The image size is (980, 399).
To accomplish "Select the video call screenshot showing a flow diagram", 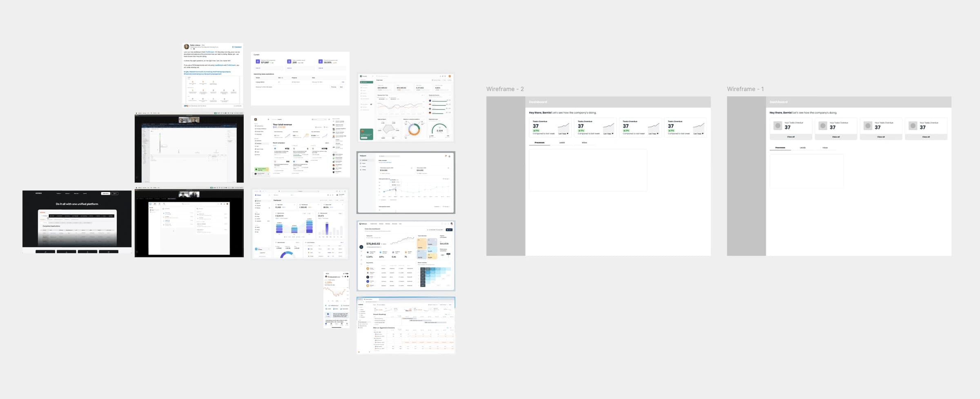I will (189, 148).
